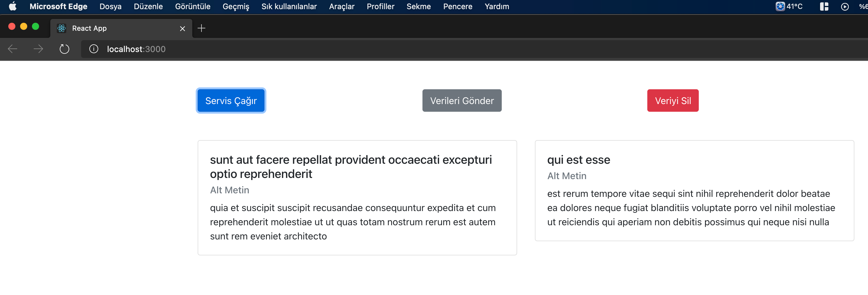The image size is (868, 295).
Task: Open the Görüntüle menu
Action: tap(193, 7)
